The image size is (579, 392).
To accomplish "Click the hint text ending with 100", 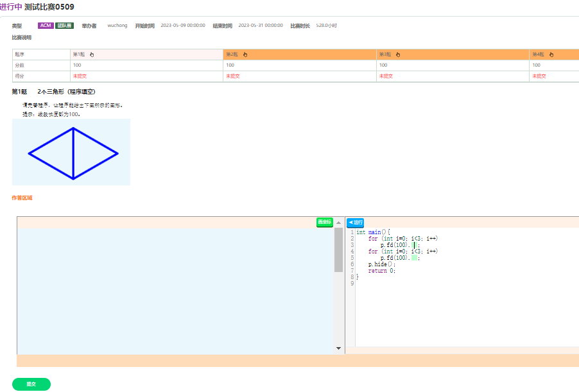I will click(x=51, y=114).
